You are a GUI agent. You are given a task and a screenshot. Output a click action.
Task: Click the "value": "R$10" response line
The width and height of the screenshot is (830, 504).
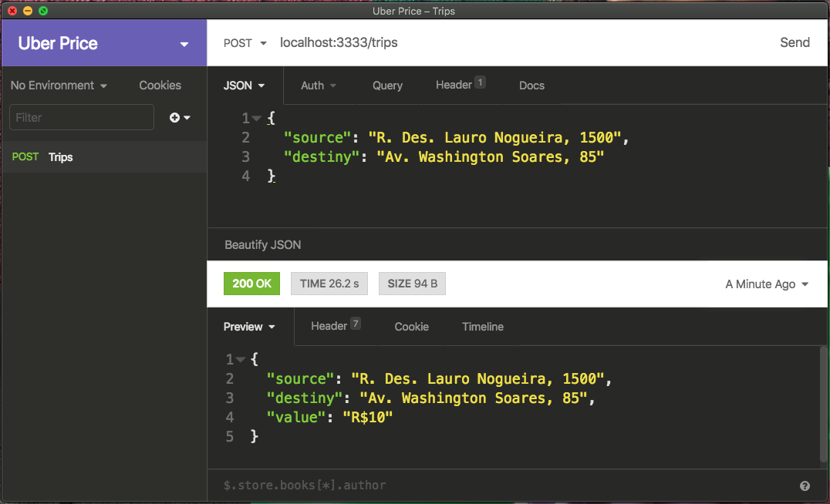tap(330, 417)
